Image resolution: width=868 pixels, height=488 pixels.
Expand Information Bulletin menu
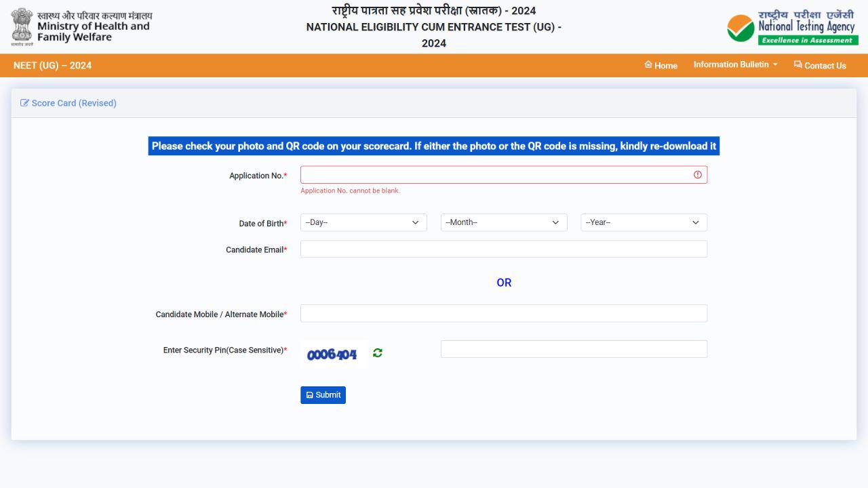[x=735, y=64]
